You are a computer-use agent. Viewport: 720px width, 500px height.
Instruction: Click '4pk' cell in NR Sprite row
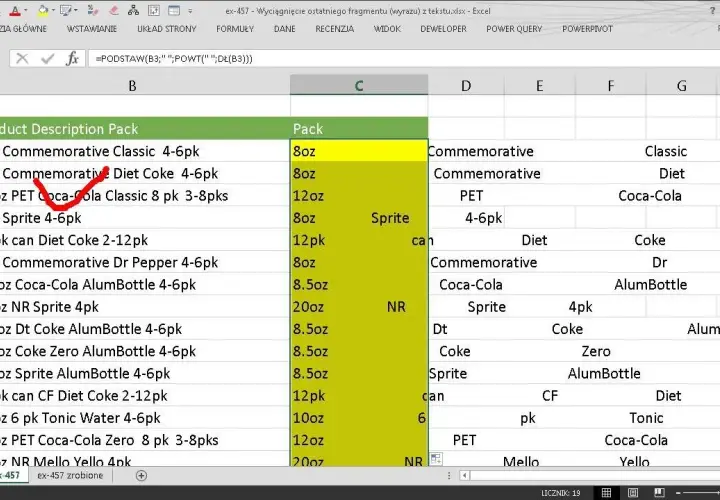pyautogui.click(x=580, y=307)
